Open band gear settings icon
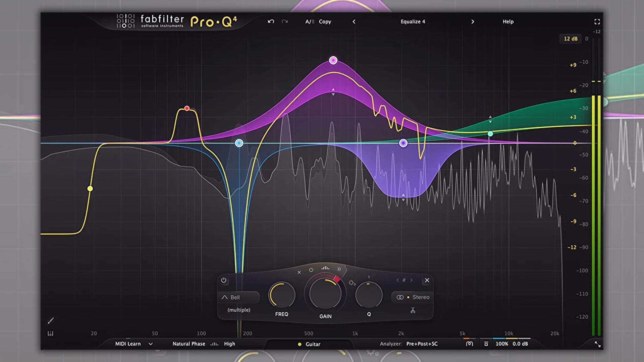 (x=352, y=283)
